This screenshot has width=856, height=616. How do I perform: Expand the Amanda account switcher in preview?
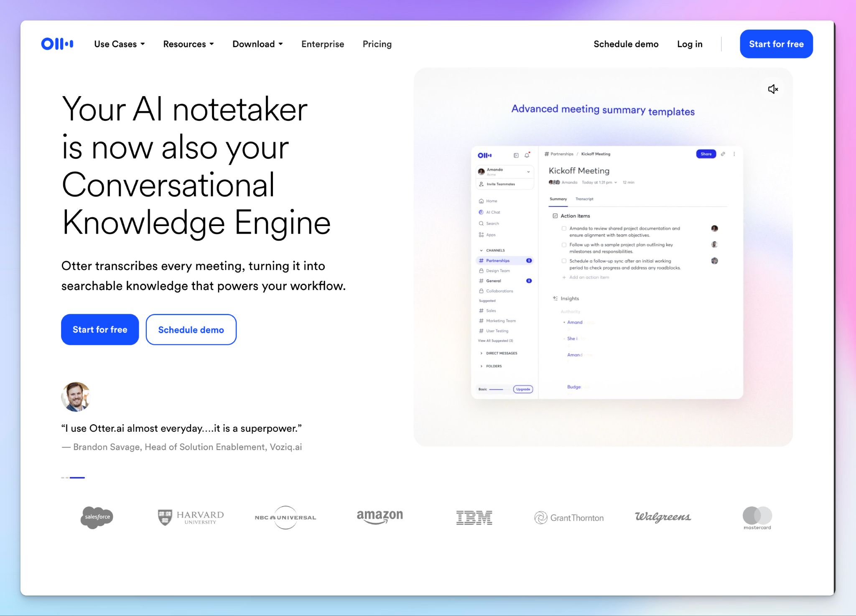tap(505, 171)
